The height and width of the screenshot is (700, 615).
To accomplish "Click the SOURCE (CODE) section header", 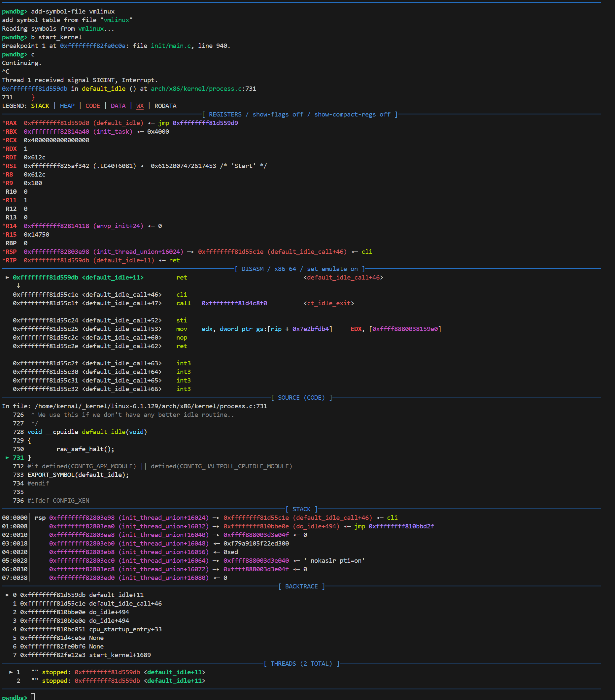I will [x=301, y=398].
